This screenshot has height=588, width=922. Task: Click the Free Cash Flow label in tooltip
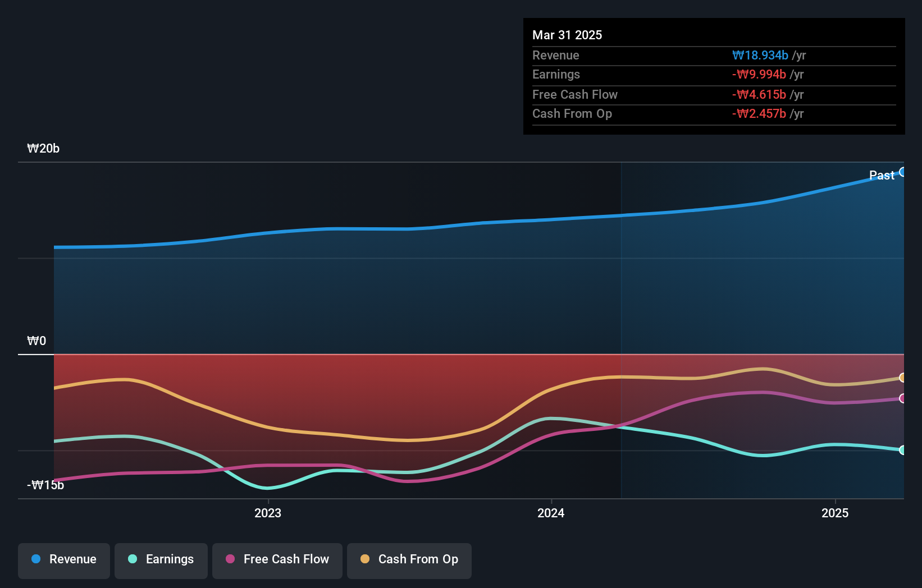[x=575, y=94]
